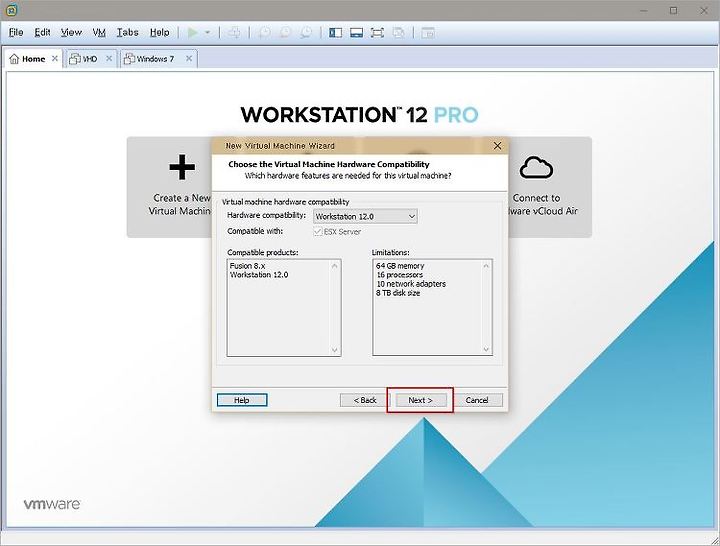Open the VM menu
The image size is (720, 546).
pos(99,32)
